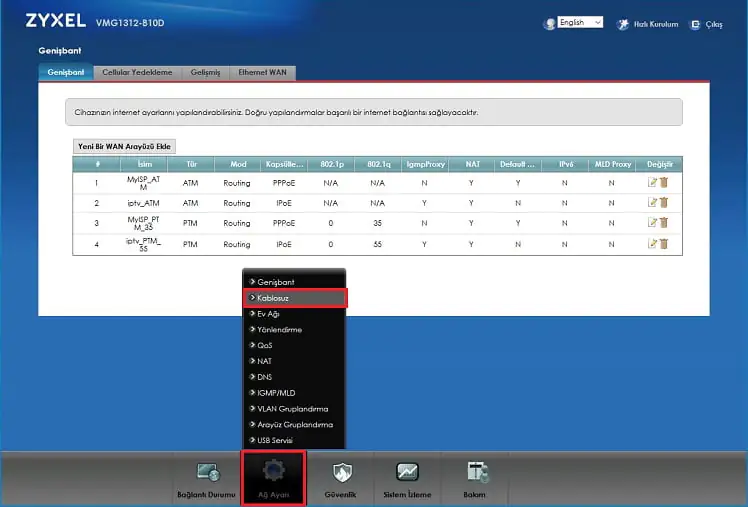Delete the iptv_PTM_55 WAN interface
The height and width of the screenshot is (507, 748).
tap(663, 243)
